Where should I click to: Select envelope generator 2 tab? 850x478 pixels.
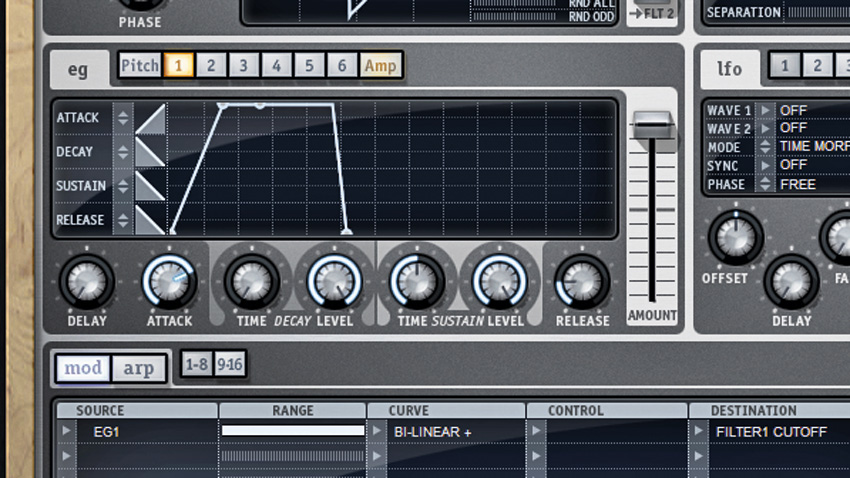click(x=211, y=66)
